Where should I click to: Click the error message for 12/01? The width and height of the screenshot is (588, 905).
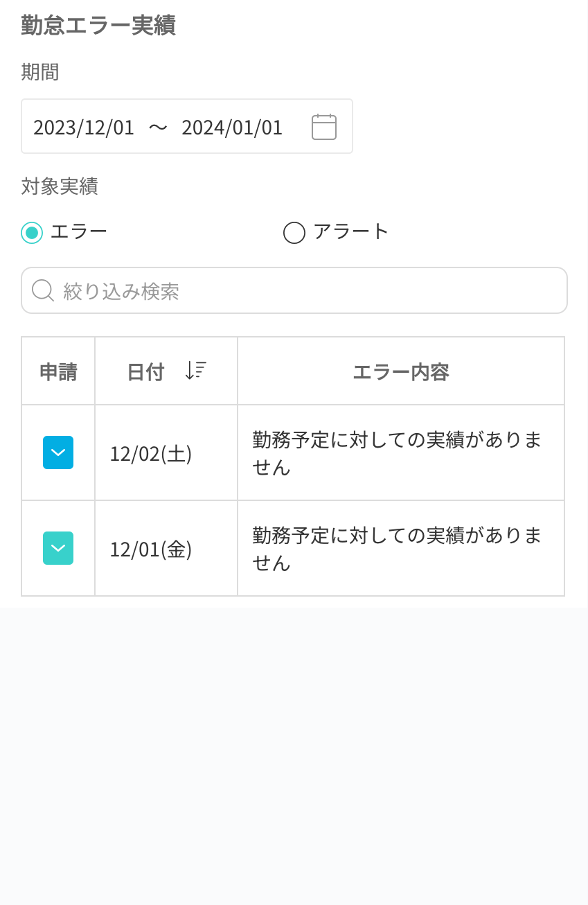tap(397, 549)
